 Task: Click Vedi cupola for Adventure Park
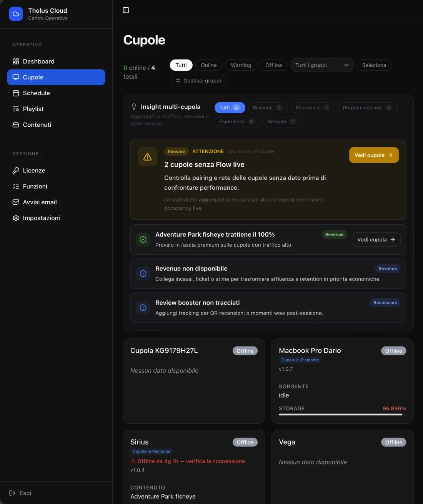[376, 239]
